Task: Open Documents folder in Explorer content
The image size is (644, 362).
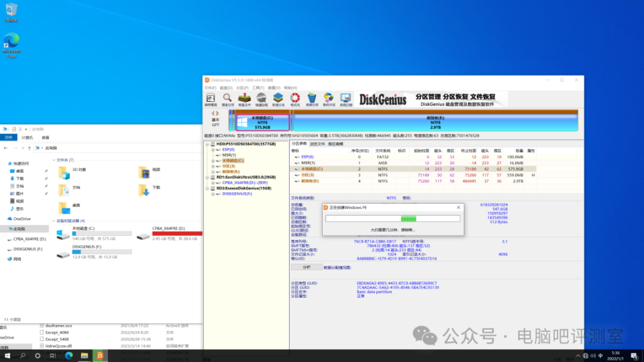Action: pyautogui.click(x=69, y=190)
